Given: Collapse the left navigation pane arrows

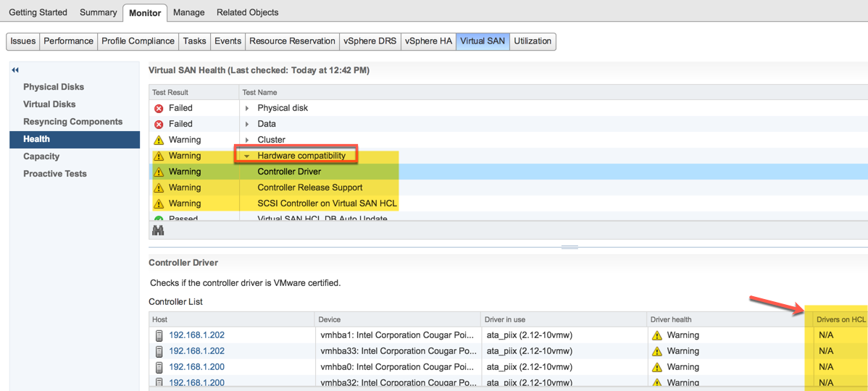Looking at the screenshot, I should [15, 70].
